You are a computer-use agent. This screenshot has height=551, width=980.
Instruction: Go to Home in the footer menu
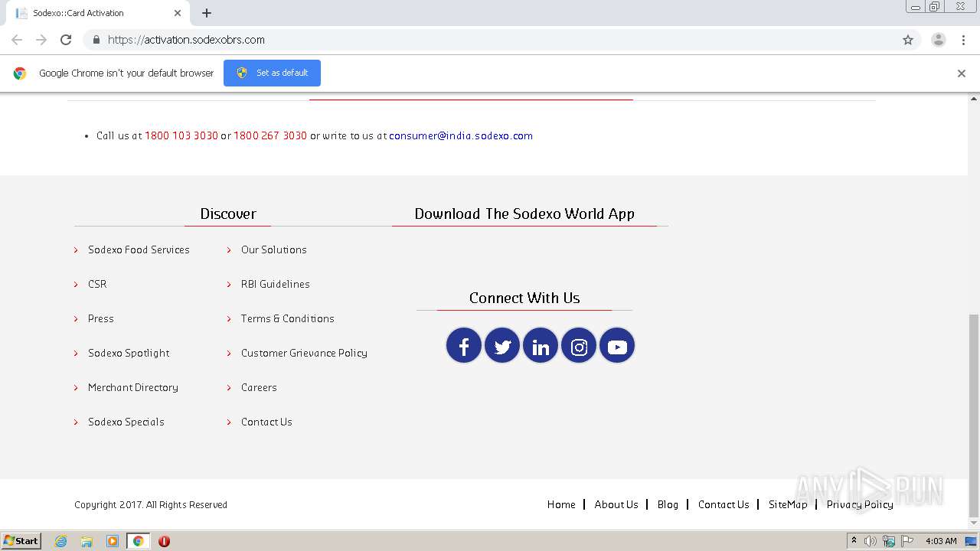tap(561, 504)
